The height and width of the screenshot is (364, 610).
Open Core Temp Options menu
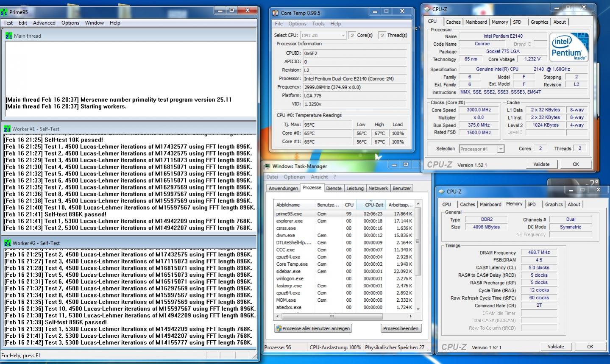point(297,24)
